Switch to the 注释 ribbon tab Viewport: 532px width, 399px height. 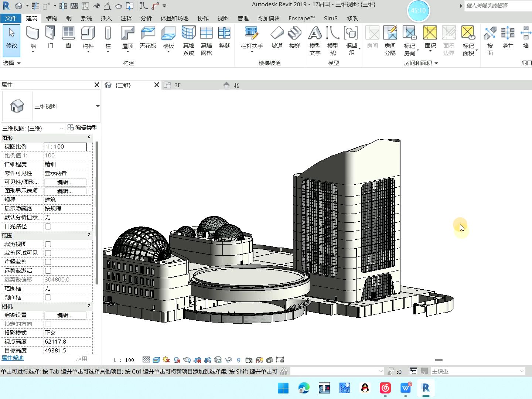coord(126,18)
